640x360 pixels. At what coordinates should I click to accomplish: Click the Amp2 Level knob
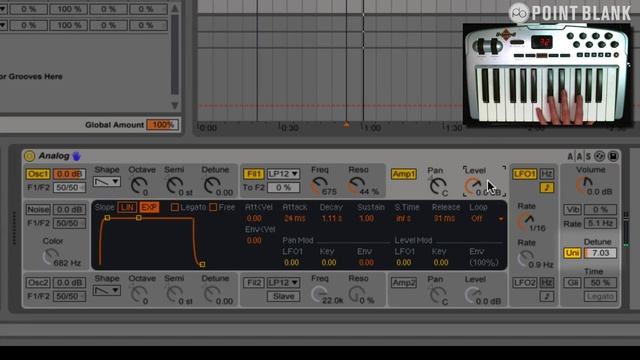(473, 295)
